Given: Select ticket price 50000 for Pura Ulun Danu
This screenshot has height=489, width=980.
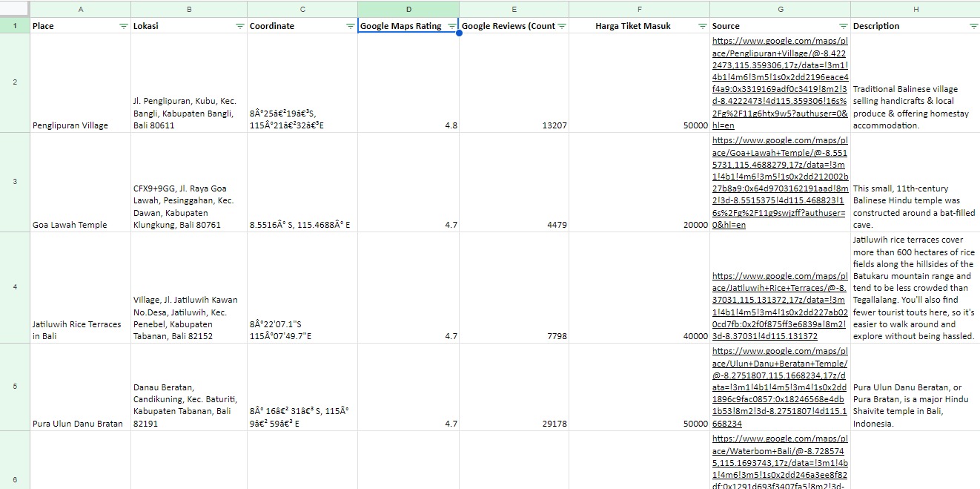Looking at the screenshot, I should [639, 387].
